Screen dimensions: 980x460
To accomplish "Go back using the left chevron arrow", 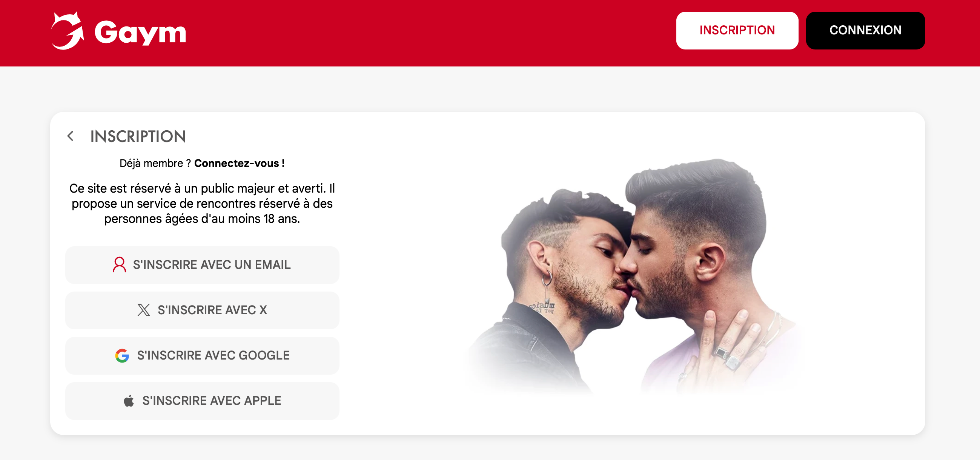I will pos(71,136).
